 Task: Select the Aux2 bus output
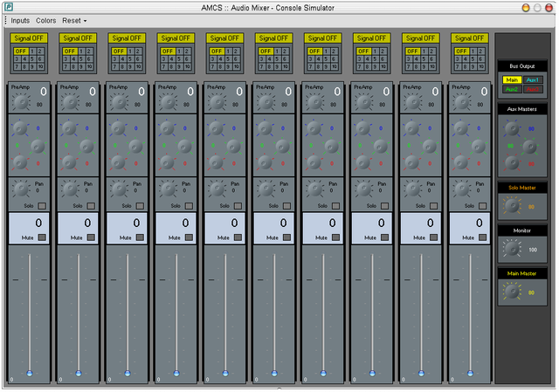pos(512,89)
